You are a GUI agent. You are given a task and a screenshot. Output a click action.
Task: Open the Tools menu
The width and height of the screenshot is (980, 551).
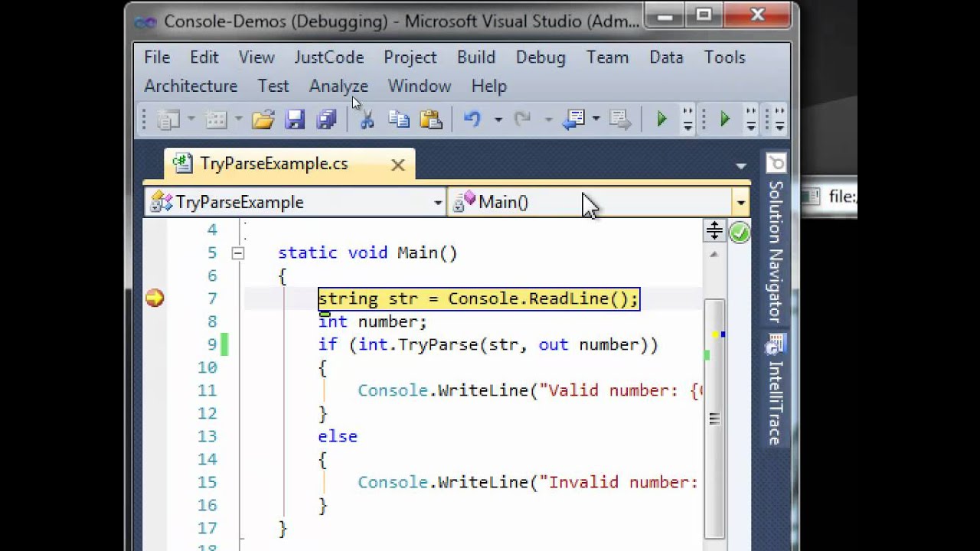(x=725, y=57)
